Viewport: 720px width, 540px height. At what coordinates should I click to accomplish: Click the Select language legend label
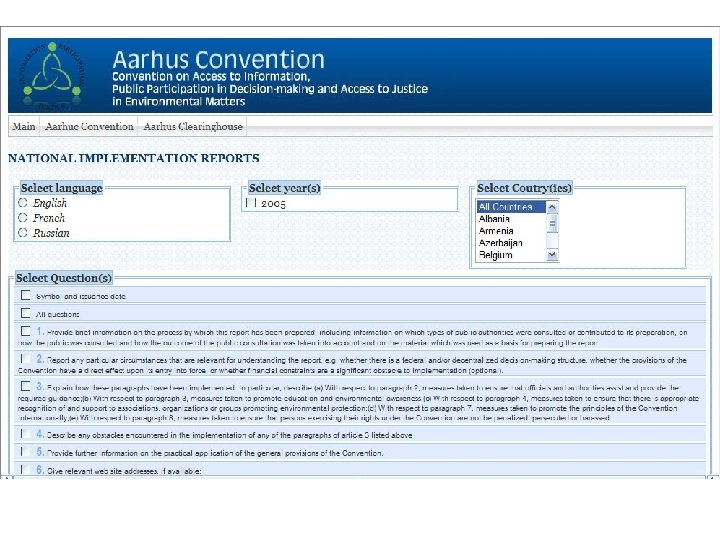click(62, 188)
